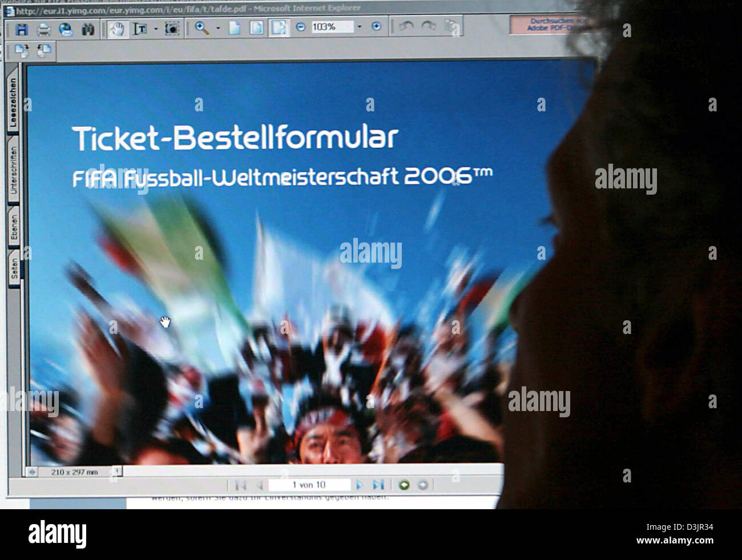Viewport: 742px width, 560px height.
Task: Jump to the last page
Action: tap(378, 485)
